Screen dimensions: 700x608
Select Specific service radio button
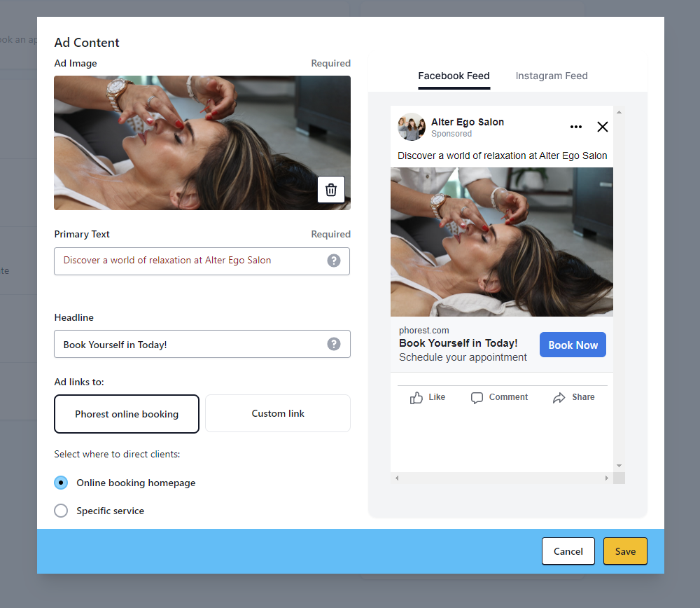point(61,511)
